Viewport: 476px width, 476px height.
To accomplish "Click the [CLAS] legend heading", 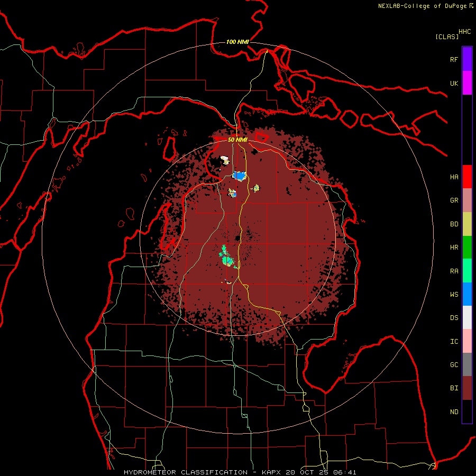I will [x=447, y=36].
